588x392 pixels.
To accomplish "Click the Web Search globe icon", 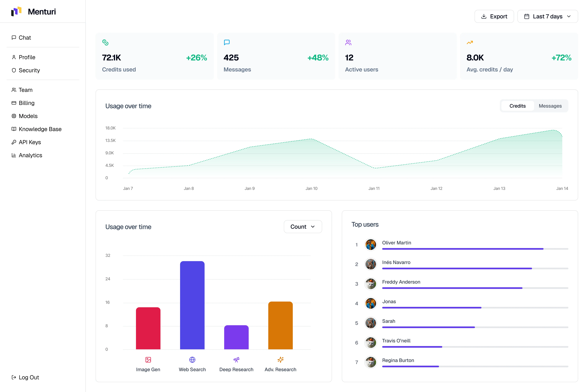I will point(192,360).
